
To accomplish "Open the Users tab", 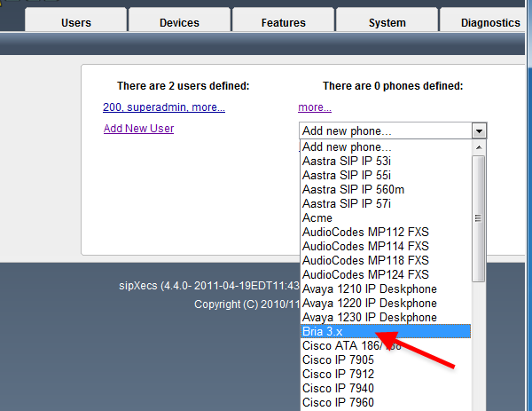I will point(76,20).
